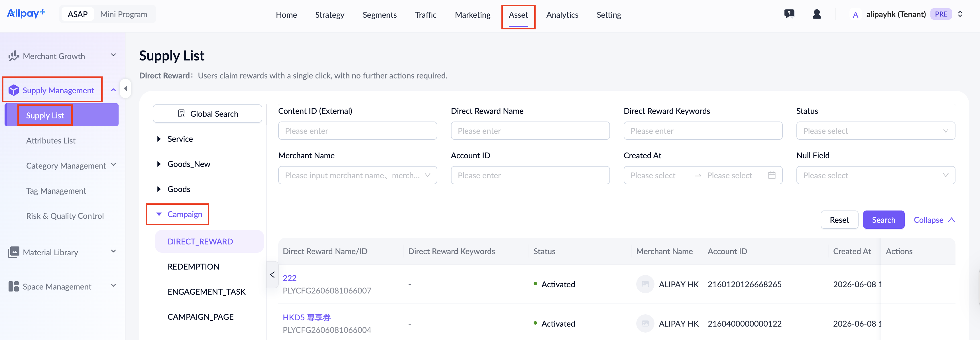Viewport: 980px width, 340px height.
Task: Open the Null Field dropdown
Action: point(875,175)
